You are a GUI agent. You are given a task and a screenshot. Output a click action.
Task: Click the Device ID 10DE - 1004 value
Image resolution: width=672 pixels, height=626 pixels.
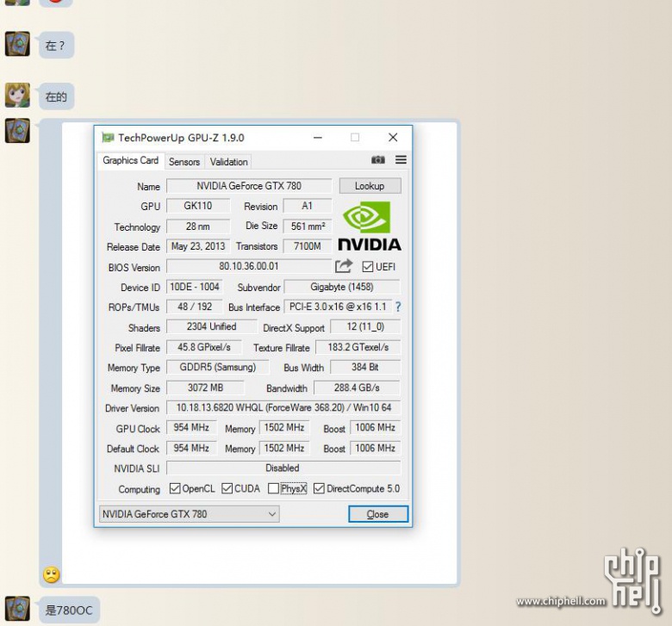pyautogui.click(x=195, y=287)
